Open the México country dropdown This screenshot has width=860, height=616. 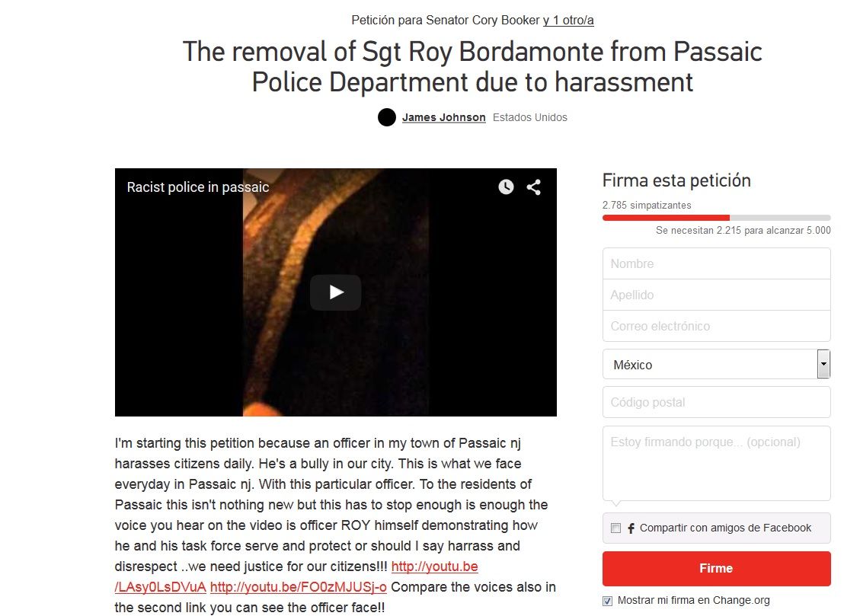[716, 365]
